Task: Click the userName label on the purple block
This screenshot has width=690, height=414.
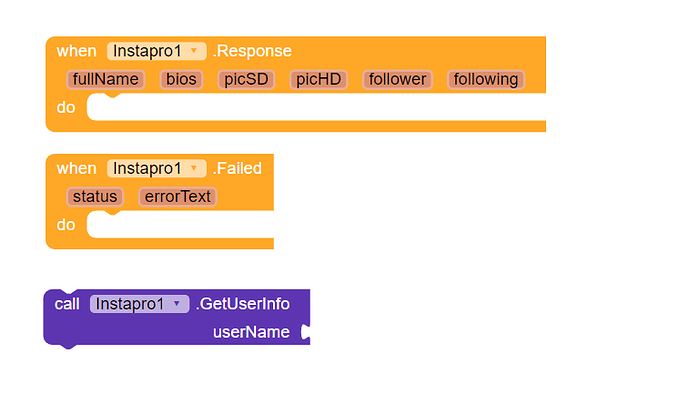Action: click(251, 332)
